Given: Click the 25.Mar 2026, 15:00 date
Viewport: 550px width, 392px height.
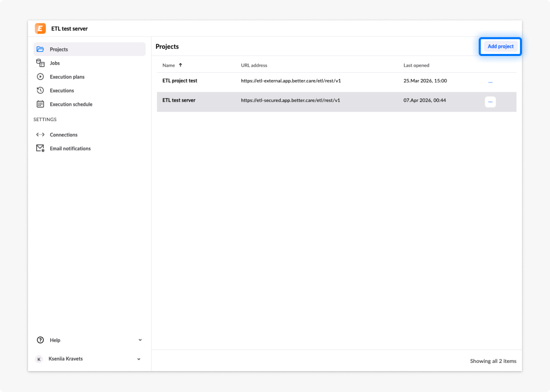Looking at the screenshot, I should (425, 80).
